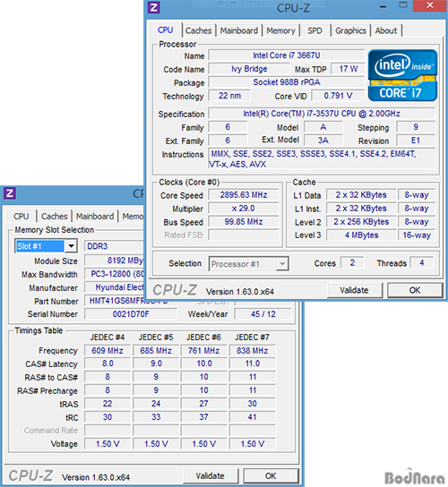The width and height of the screenshot is (448, 487).
Task: Click the JEDEC #4 Voltage value 1.50 V
Action: click(x=108, y=444)
